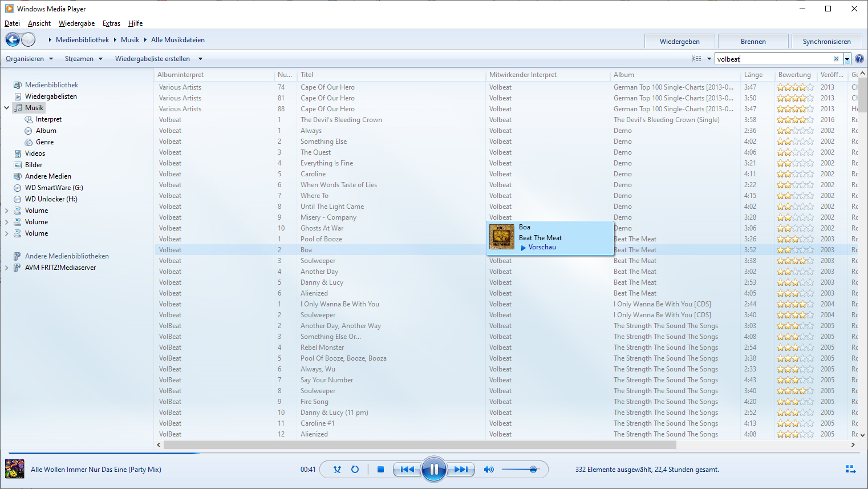Select the Fire Song track
Image resolution: width=868 pixels, height=489 pixels.
click(x=314, y=402)
